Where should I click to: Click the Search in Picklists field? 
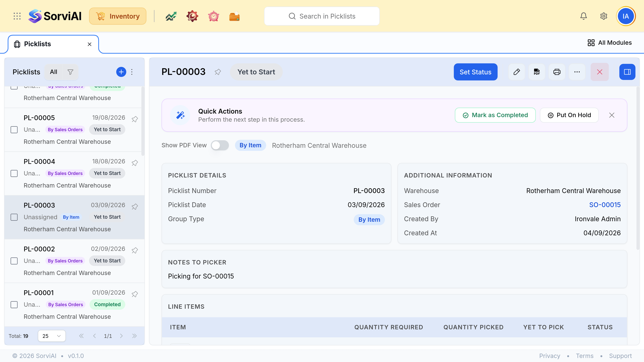pos(322,16)
